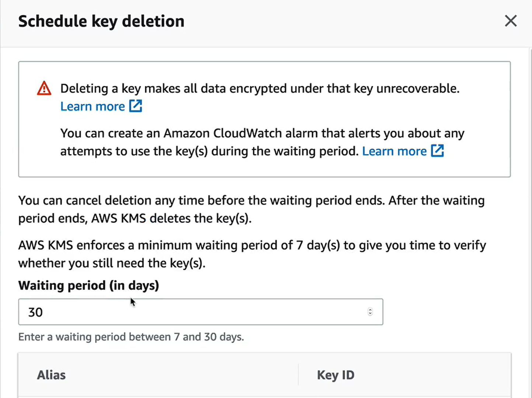The image size is (532, 398).
Task: Click hint text about 7 and 30 days
Action: (x=131, y=337)
